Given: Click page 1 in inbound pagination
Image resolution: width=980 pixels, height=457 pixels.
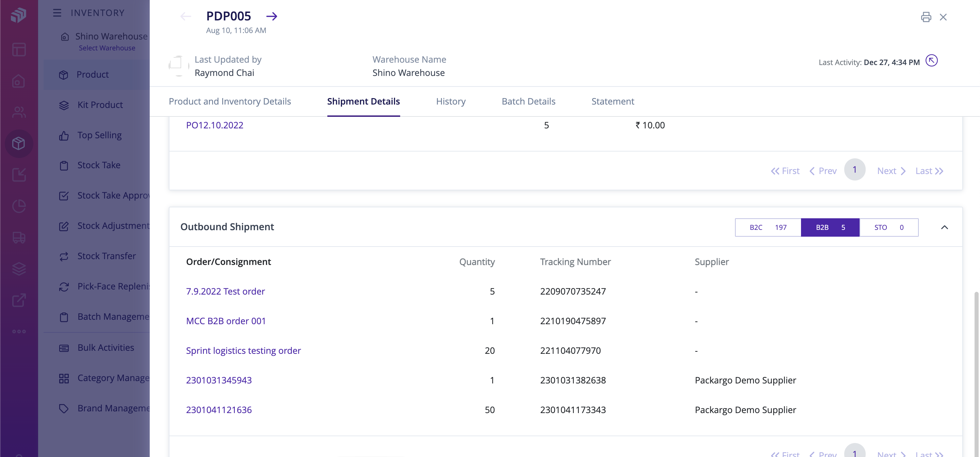Looking at the screenshot, I should (x=854, y=170).
